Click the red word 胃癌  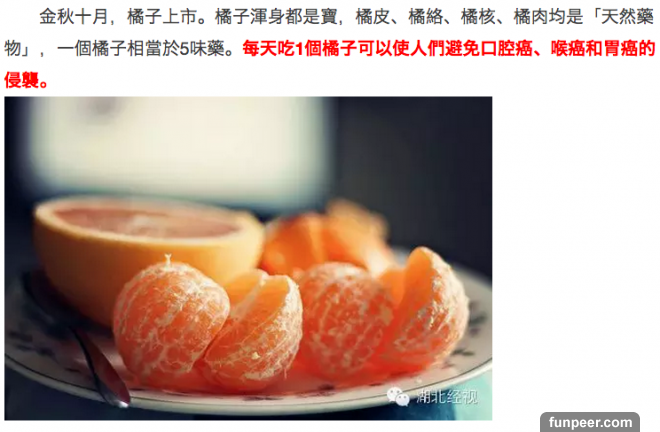point(620,49)
